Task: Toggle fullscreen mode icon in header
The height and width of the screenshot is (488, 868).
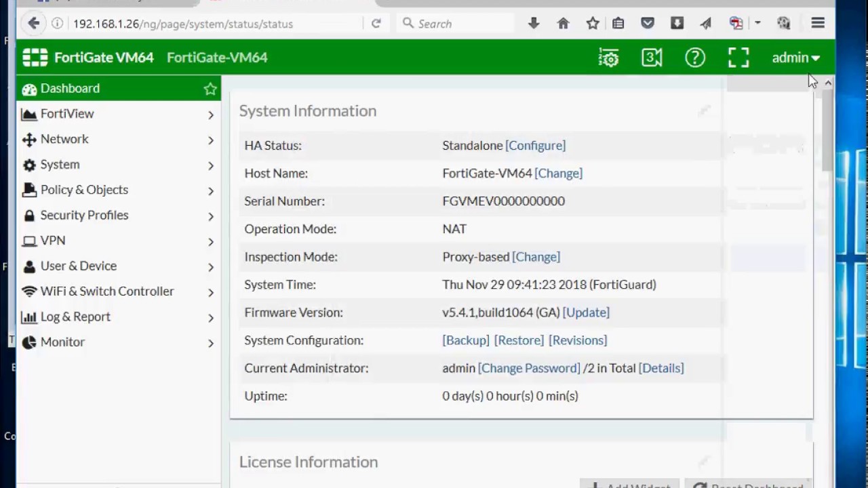Action: (x=738, y=58)
